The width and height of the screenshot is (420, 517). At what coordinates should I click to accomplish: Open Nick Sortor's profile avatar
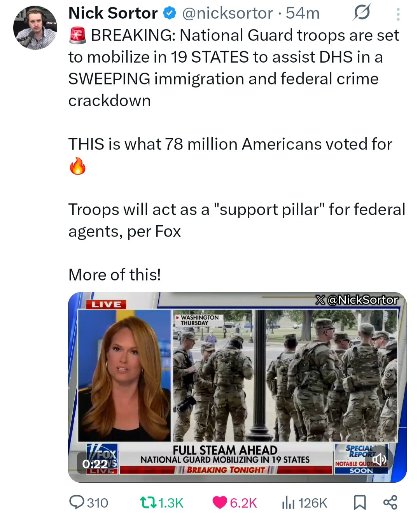(35, 28)
